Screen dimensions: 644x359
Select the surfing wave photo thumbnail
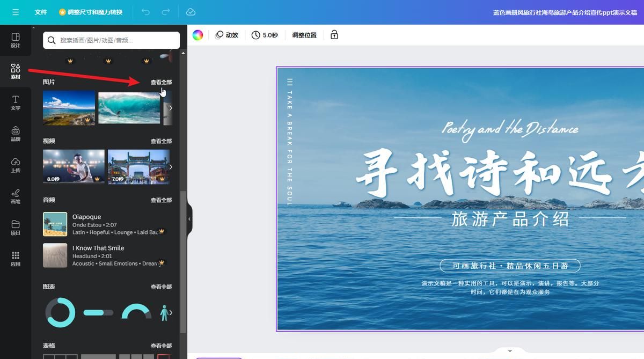pos(129,108)
